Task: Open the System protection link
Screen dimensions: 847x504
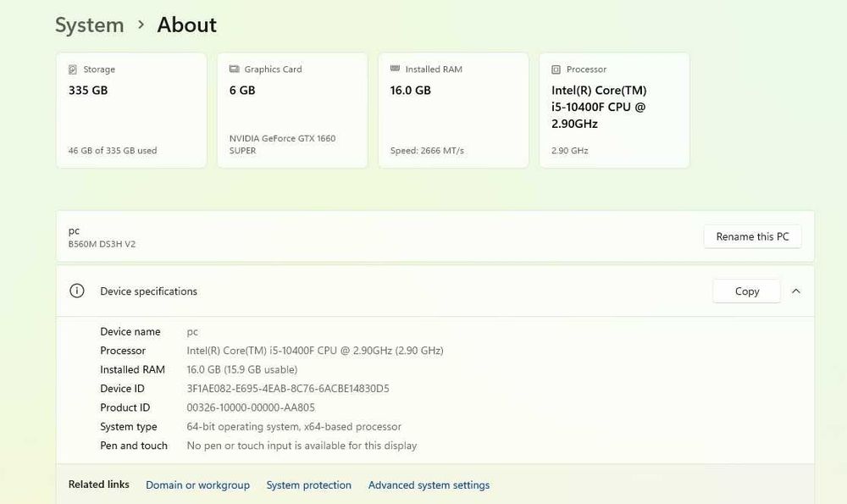Action: click(x=308, y=485)
